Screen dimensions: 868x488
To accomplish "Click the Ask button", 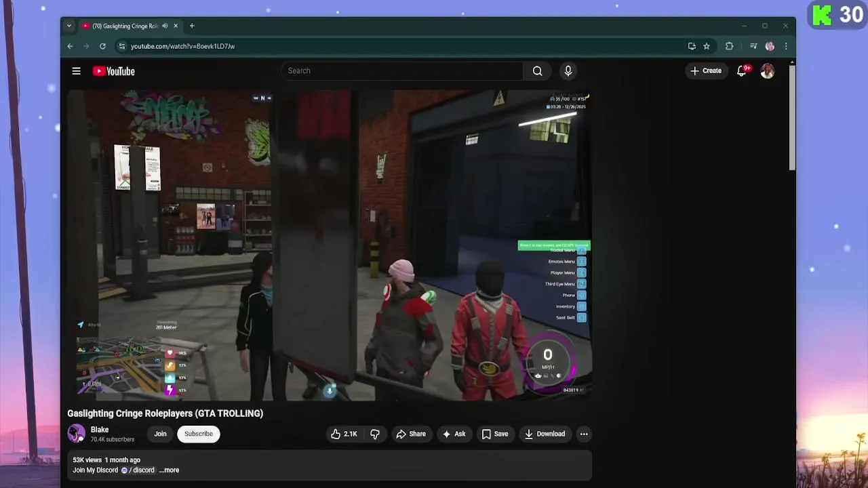I will coord(454,434).
